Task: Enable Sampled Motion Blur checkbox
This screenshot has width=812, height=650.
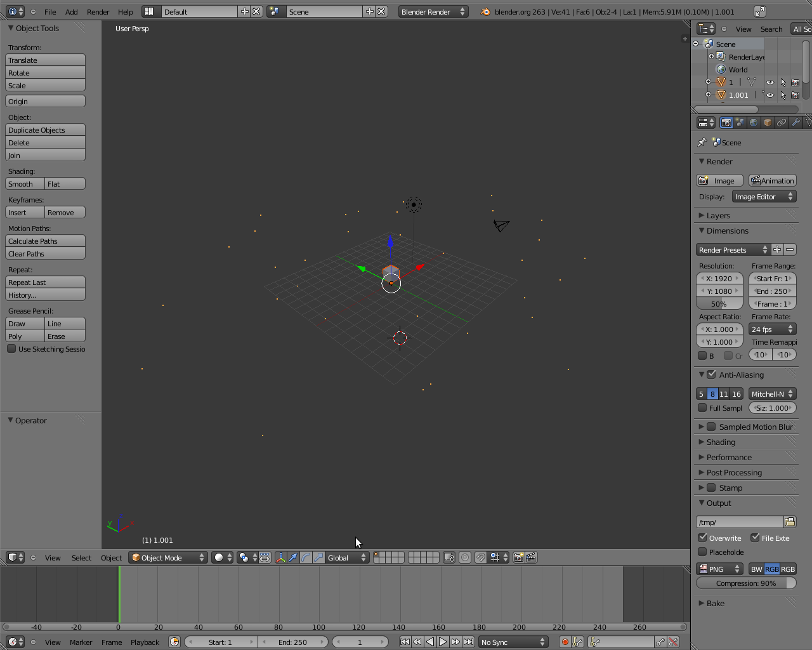Action: pos(712,427)
